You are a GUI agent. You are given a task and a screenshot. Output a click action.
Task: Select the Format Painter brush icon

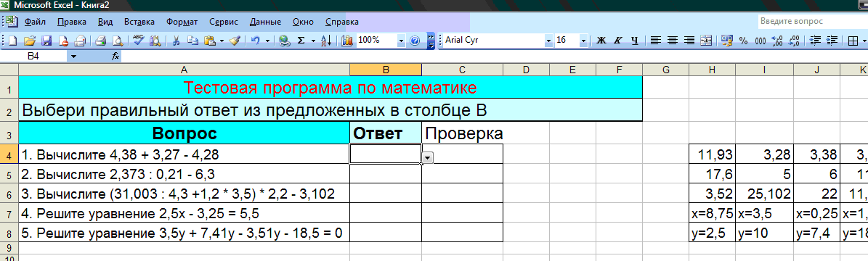(x=234, y=41)
